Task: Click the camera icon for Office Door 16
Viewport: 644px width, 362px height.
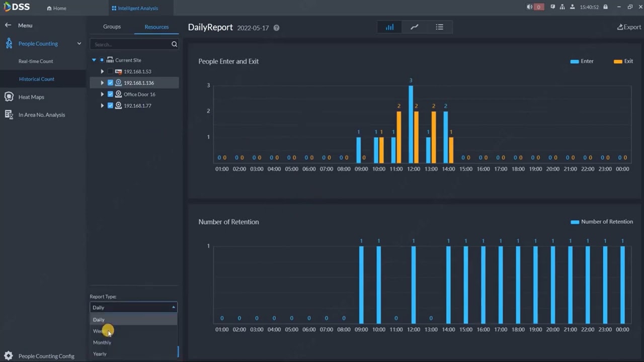Action: point(119,94)
